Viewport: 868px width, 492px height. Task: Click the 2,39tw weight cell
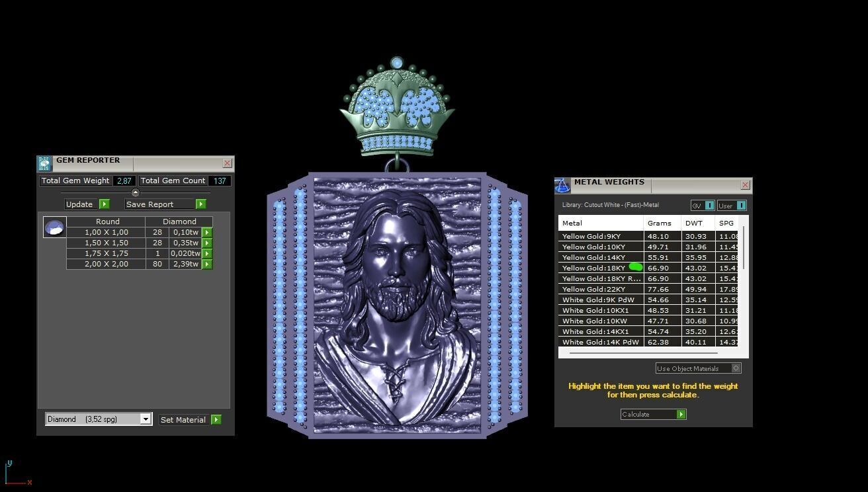click(185, 264)
